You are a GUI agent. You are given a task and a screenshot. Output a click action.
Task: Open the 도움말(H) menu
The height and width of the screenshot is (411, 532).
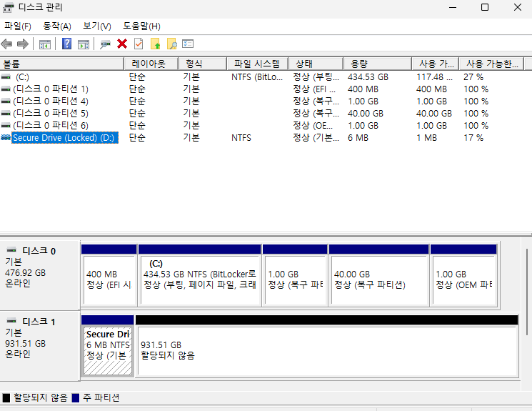point(141,26)
